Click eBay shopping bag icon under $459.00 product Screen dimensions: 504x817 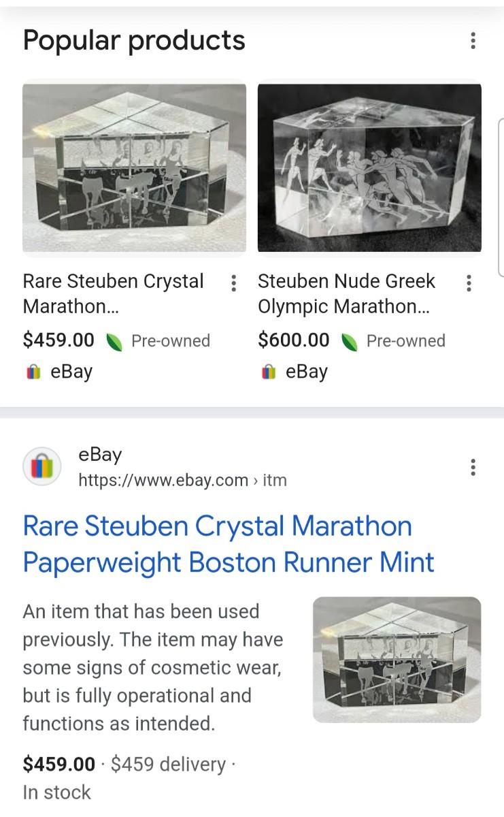coord(32,372)
